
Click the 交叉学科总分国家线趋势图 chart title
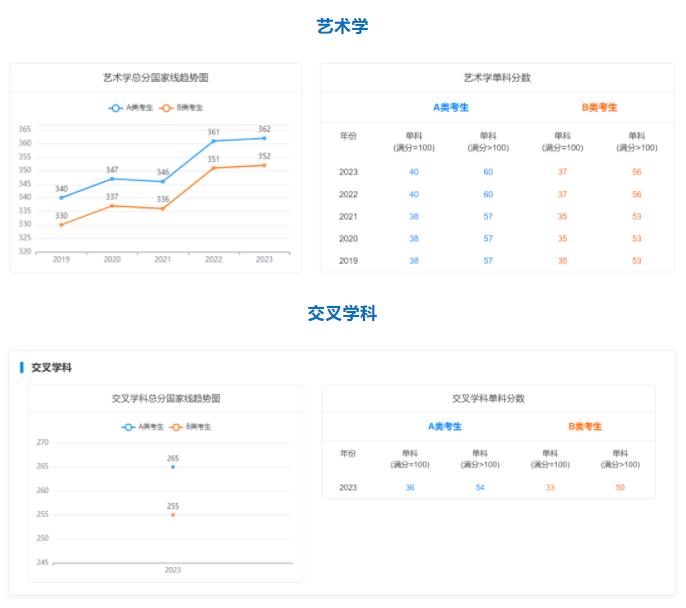click(x=166, y=398)
